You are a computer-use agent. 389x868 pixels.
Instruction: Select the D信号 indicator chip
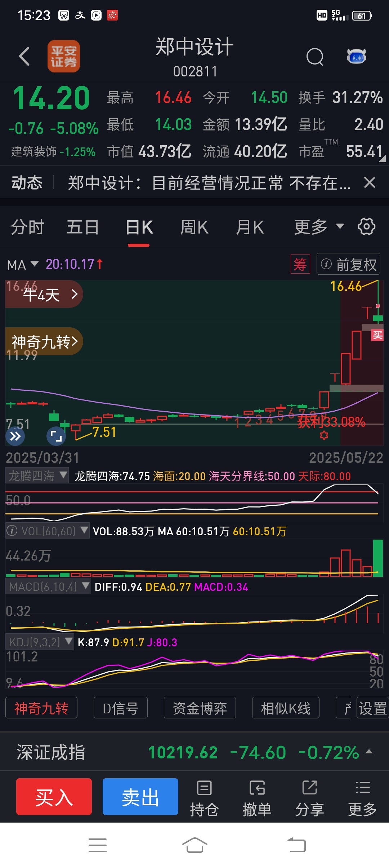(121, 708)
